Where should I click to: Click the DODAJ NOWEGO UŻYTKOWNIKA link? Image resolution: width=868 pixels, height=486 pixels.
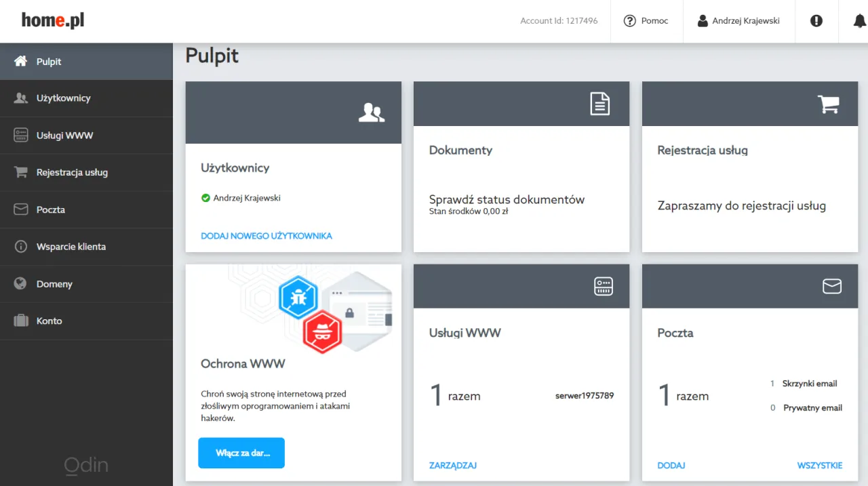[267, 236]
